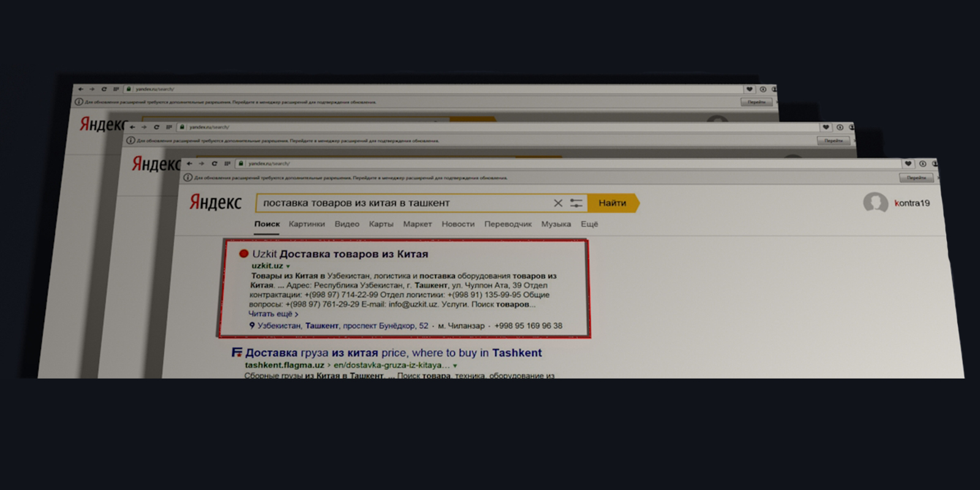Click info icon on middle window's notification bar
Screen dimensions: 980x490
pos(130,140)
